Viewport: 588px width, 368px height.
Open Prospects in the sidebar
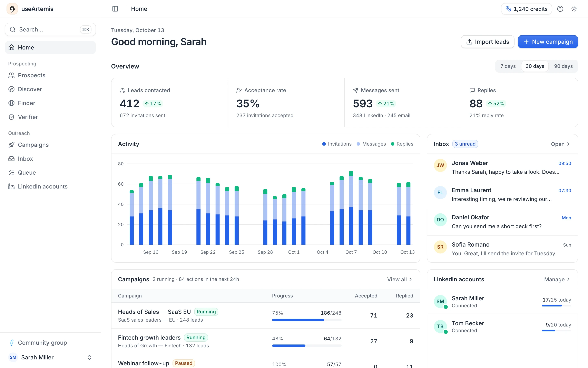[x=50, y=75]
